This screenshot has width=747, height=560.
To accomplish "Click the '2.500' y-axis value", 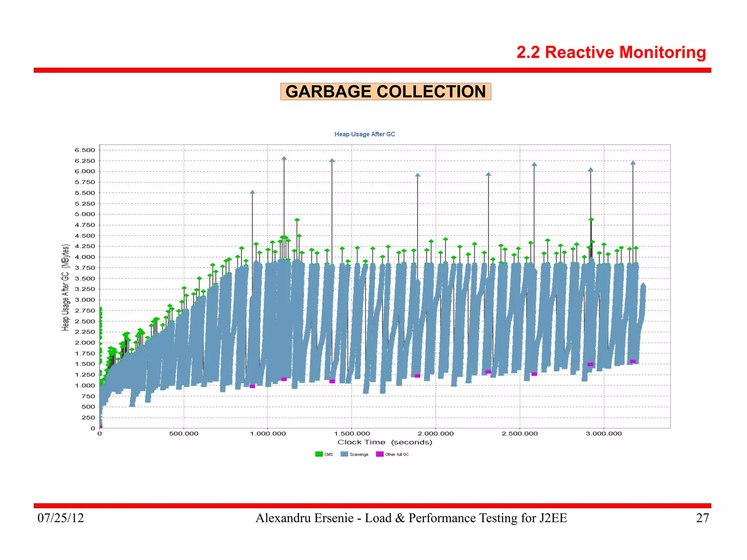I will 85,321.
